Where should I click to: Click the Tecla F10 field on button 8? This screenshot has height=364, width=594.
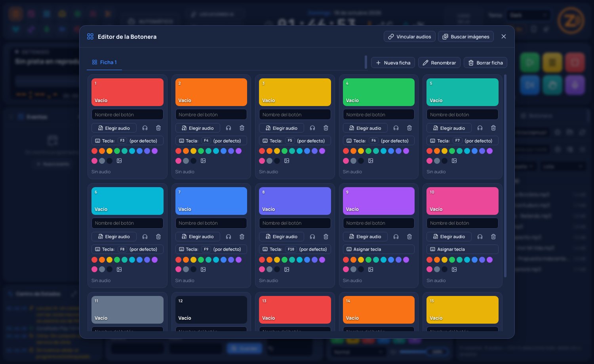pos(295,249)
